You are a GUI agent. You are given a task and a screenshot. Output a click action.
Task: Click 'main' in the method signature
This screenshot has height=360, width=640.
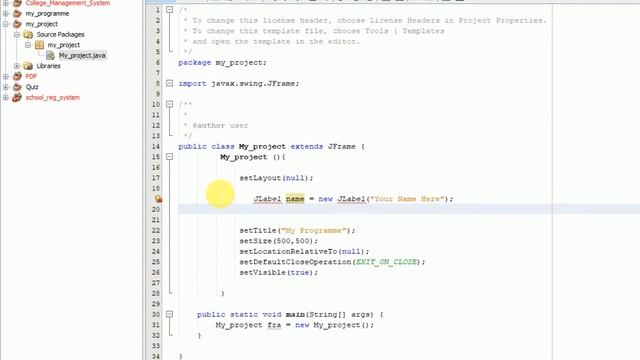pyautogui.click(x=295, y=314)
